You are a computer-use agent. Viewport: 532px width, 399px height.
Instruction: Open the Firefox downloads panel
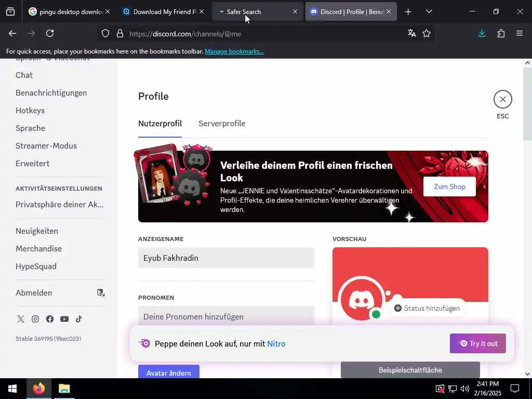482,33
